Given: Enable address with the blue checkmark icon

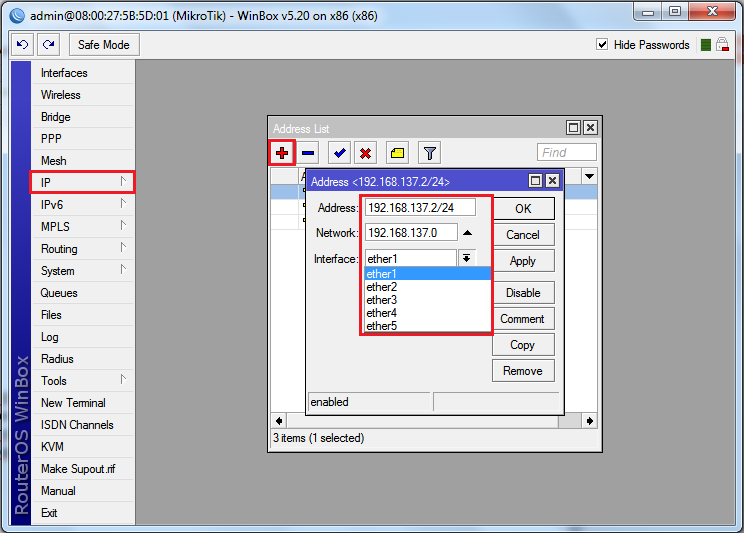Looking at the screenshot, I should (340, 153).
